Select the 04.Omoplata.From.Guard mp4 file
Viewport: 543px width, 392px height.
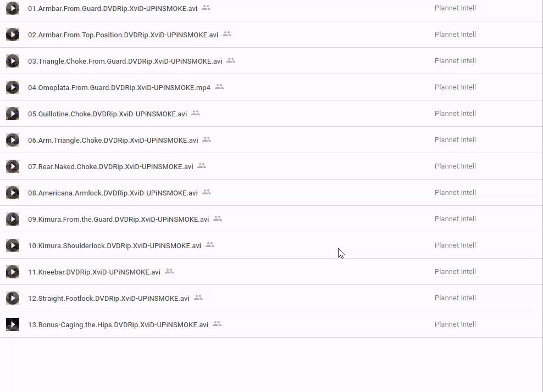coord(119,87)
